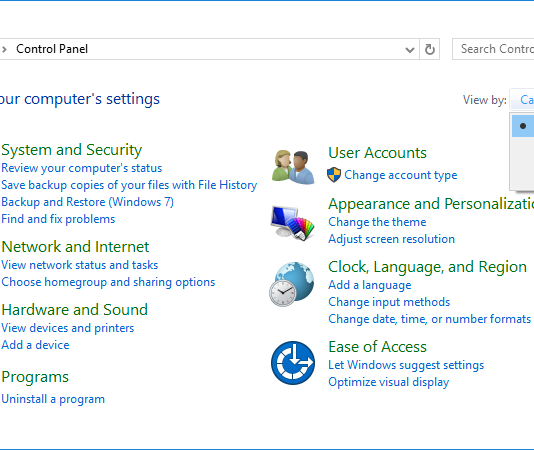Let Windows suggest settings link
534x450 pixels.
(x=406, y=365)
